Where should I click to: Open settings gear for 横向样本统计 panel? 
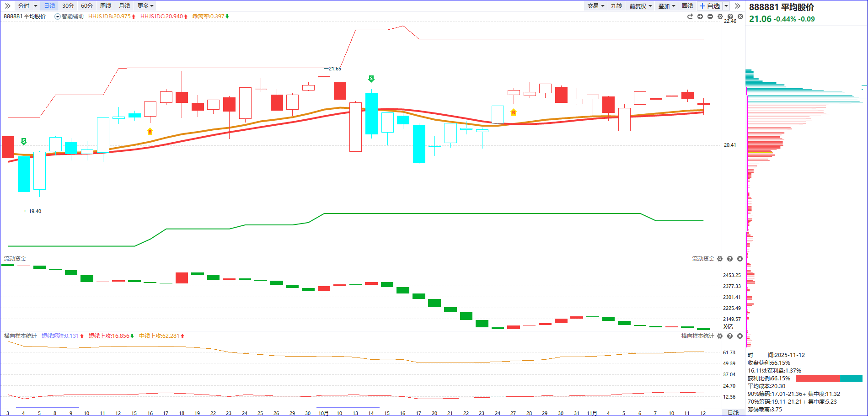pyautogui.click(x=720, y=336)
